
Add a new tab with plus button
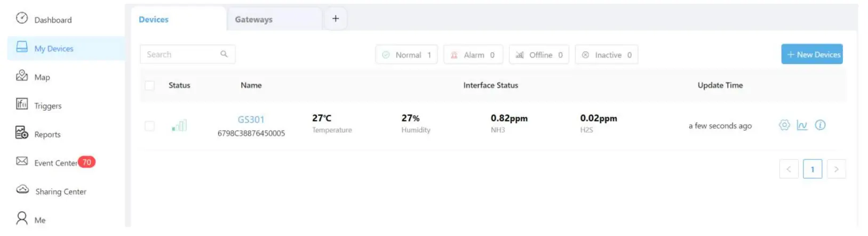pos(336,19)
